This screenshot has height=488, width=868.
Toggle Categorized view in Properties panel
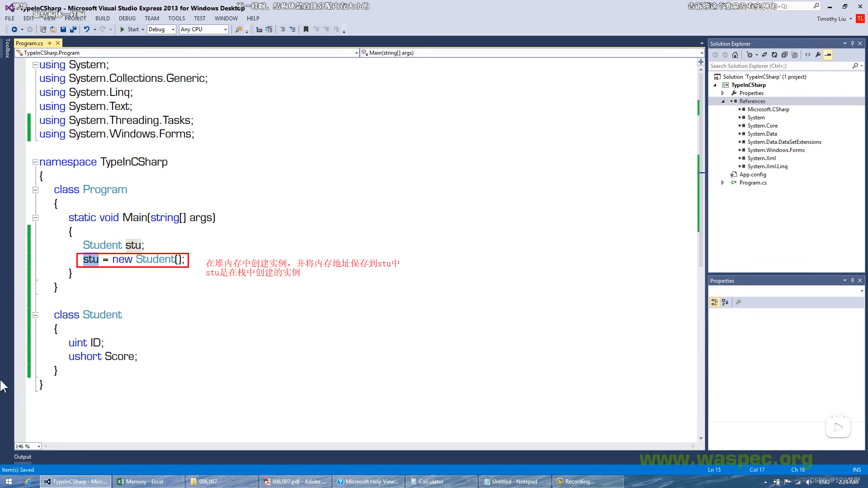715,302
